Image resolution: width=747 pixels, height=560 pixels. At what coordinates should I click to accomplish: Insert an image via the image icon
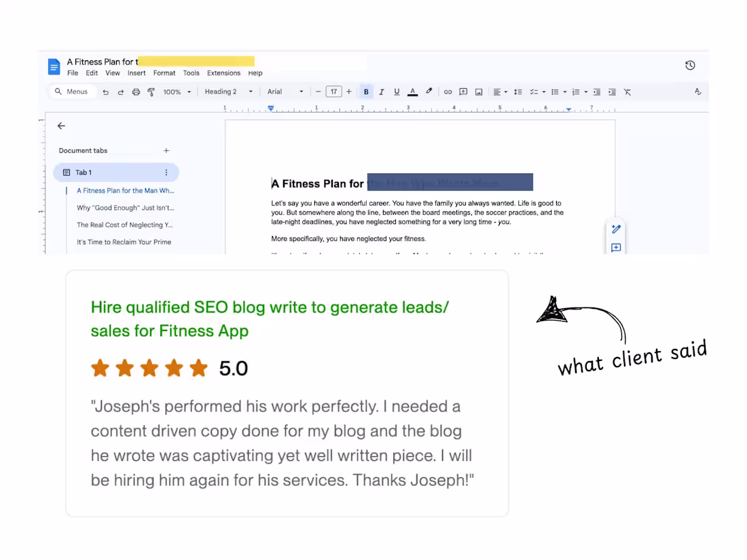(x=479, y=91)
